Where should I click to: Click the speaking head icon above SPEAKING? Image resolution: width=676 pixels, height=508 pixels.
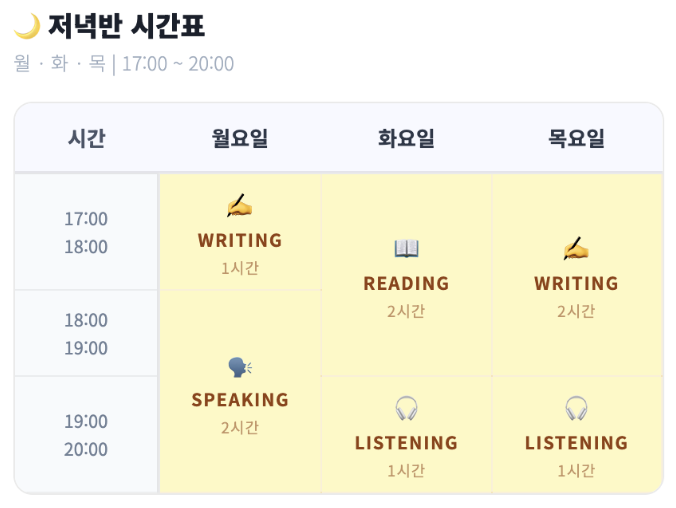(240, 367)
